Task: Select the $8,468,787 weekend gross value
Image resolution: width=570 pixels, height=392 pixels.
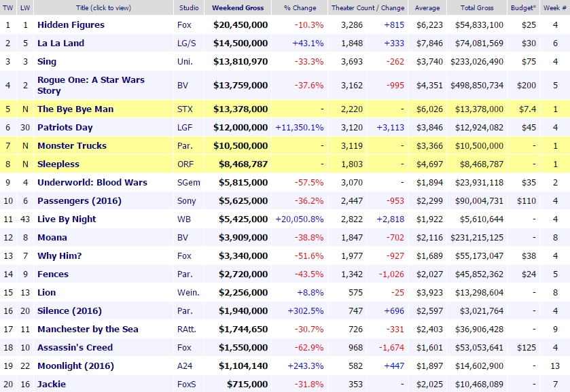Action: (243, 164)
